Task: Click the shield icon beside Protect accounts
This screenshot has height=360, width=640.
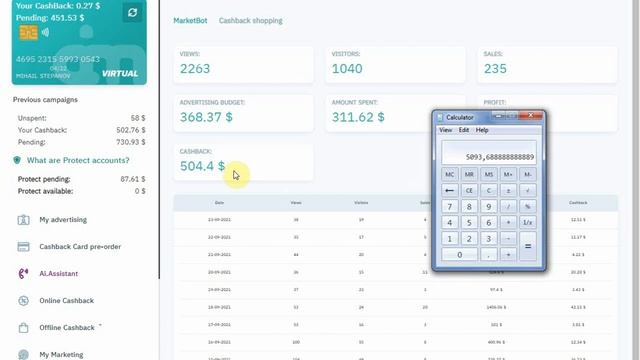Action: click(x=17, y=160)
